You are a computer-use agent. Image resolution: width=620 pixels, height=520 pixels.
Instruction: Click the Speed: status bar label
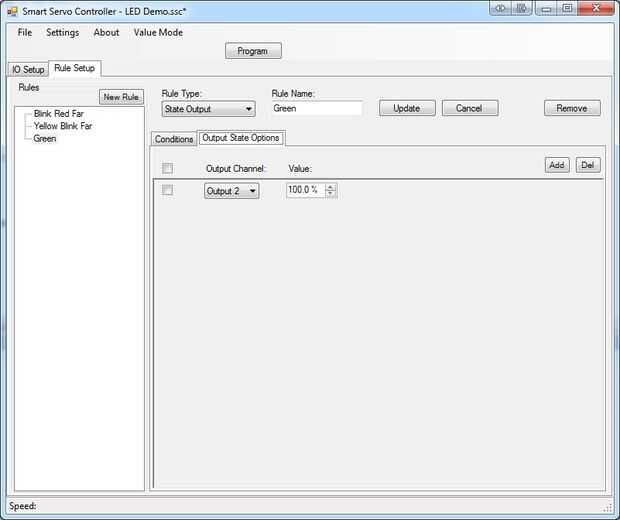click(x=23, y=506)
